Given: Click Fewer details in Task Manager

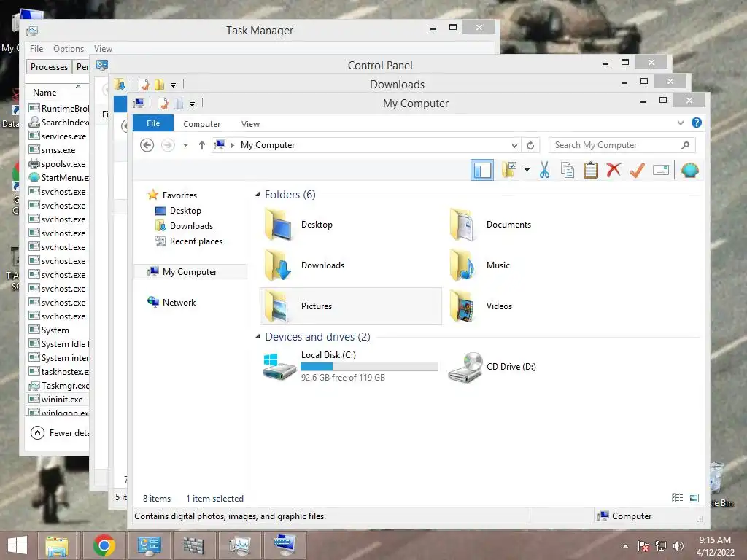Looking at the screenshot, I should [60, 432].
